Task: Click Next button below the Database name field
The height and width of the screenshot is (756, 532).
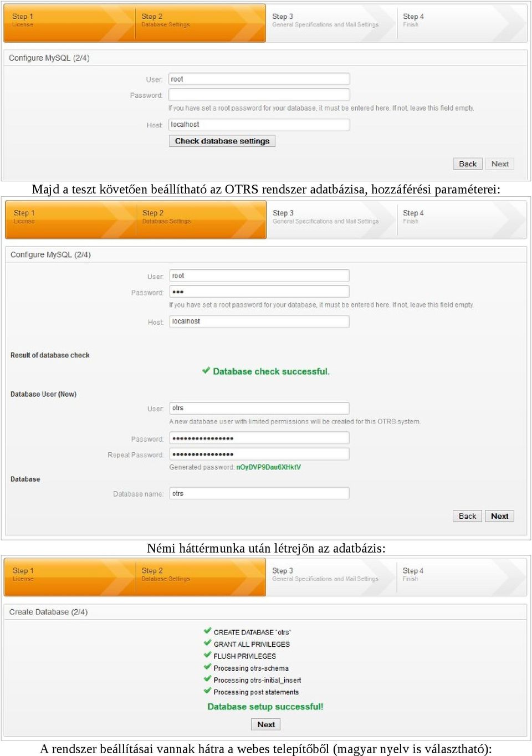Action: click(x=499, y=516)
